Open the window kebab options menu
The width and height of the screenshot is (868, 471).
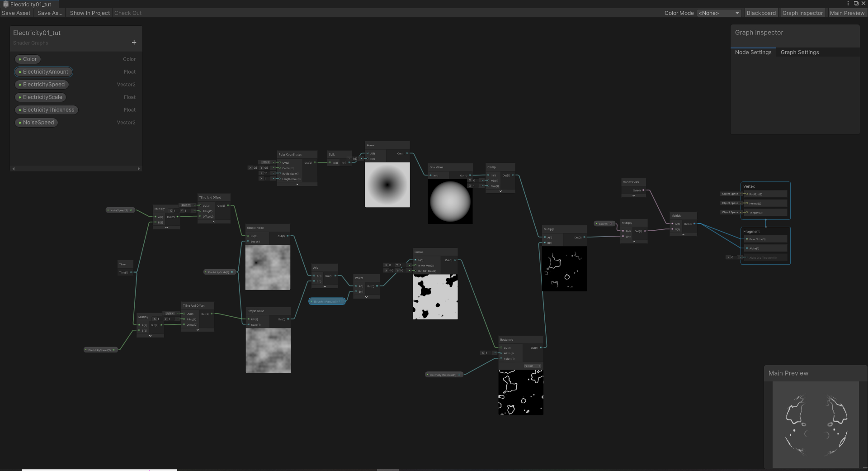tap(848, 3)
